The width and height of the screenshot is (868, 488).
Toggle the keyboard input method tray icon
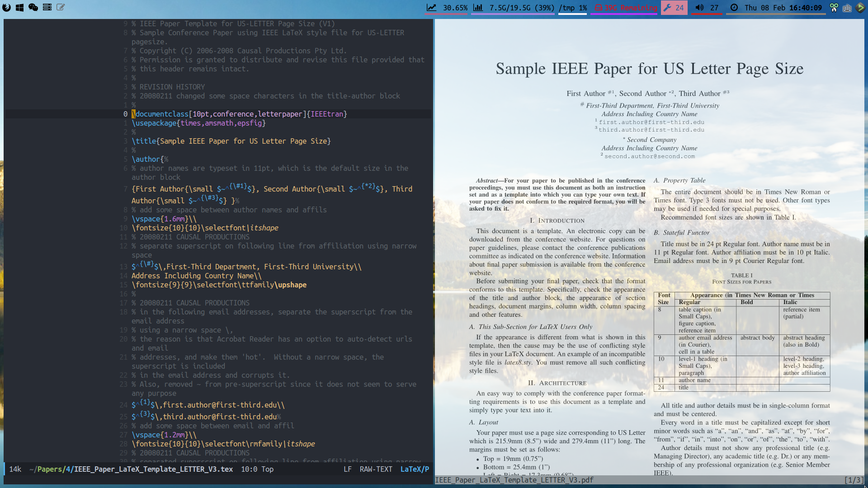(847, 8)
